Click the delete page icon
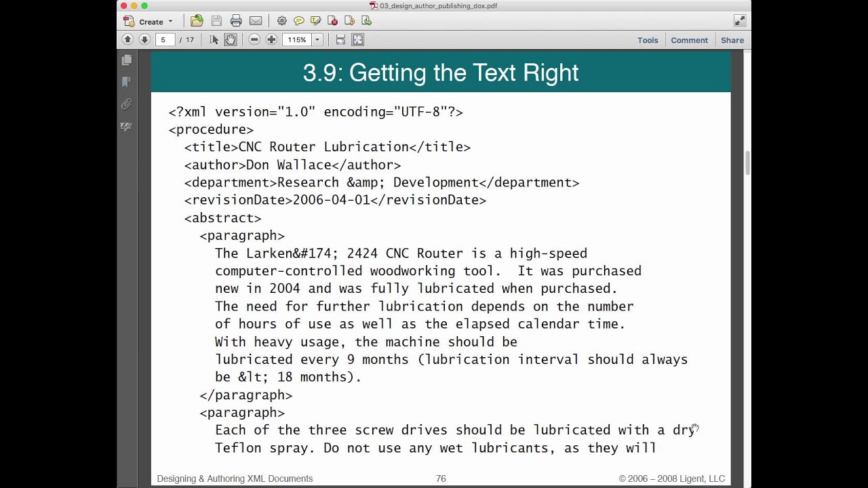Viewport: 868px width, 488px height. (332, 21)
